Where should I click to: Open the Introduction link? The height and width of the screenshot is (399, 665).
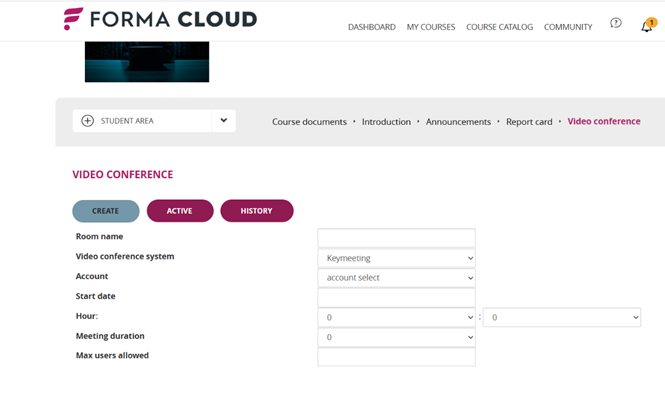(x=386, y=122)
